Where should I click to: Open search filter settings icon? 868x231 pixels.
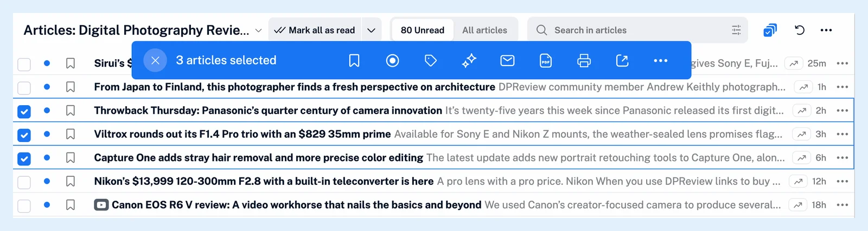[x=736, y=30]
